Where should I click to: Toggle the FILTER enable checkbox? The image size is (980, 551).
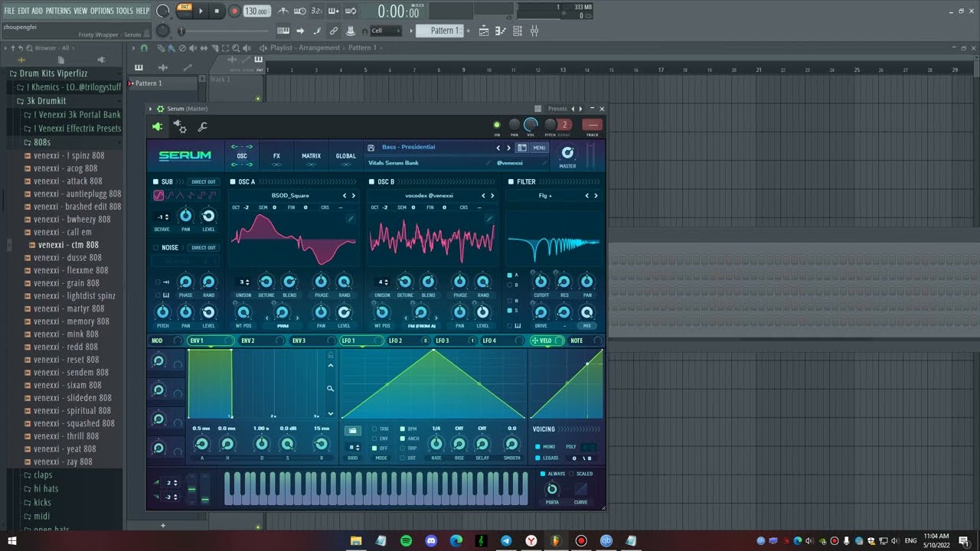(511, 182)
